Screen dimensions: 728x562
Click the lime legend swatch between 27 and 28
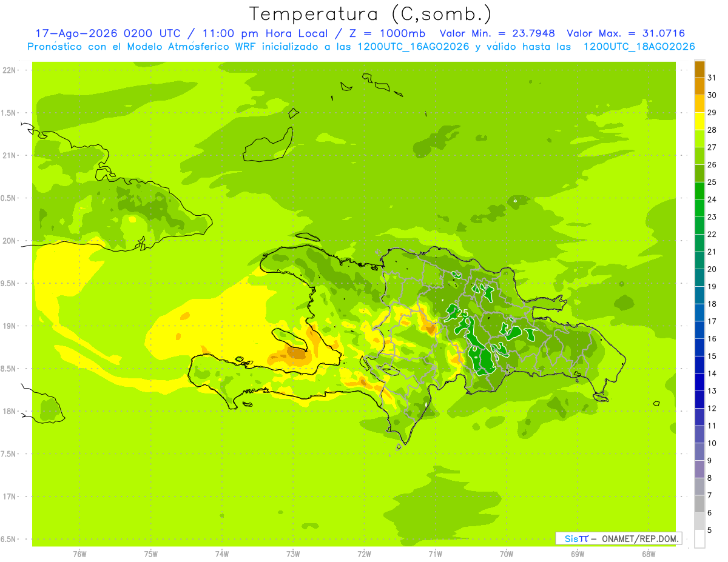click(x=699, y=138)
